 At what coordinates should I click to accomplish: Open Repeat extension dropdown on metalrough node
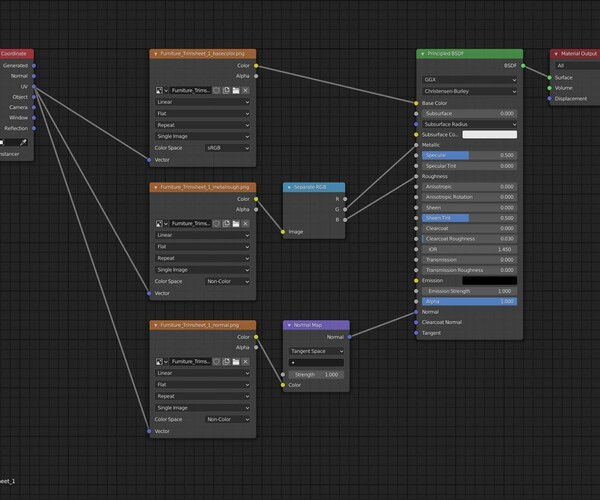202,258
